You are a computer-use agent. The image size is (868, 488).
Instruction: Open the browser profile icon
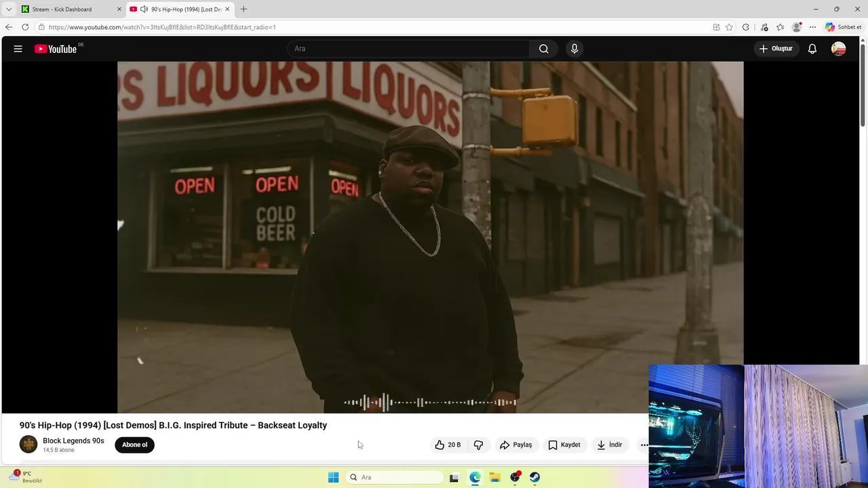click(797, 27)
